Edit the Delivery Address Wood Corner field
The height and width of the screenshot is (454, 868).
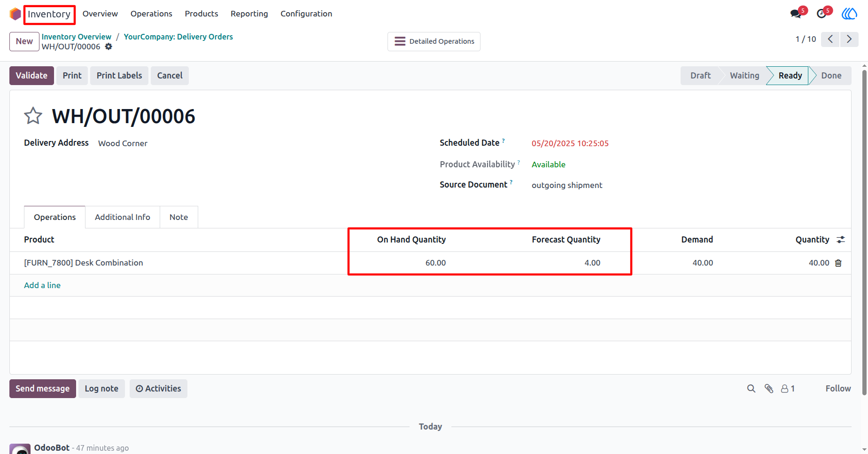(123, 143)
